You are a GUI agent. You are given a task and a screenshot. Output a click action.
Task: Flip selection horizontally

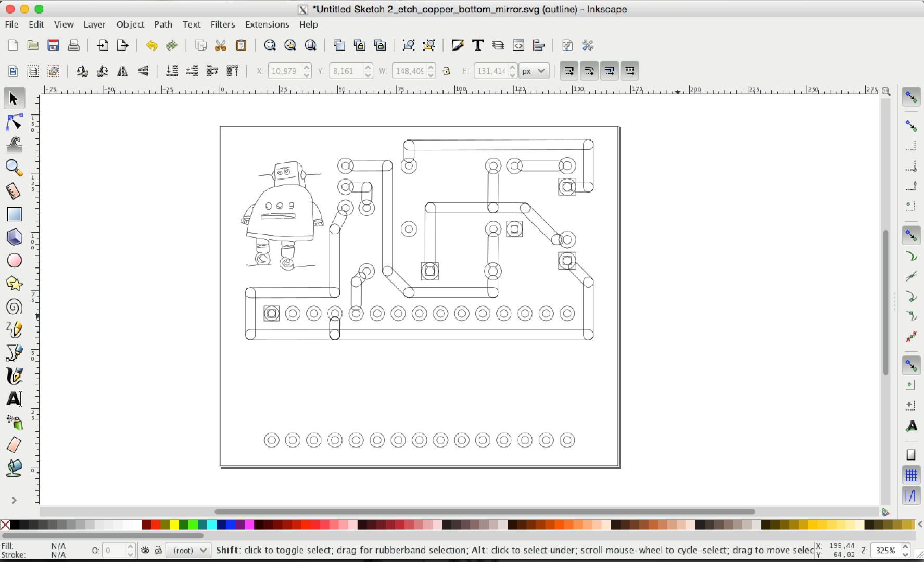pos(122,71)
